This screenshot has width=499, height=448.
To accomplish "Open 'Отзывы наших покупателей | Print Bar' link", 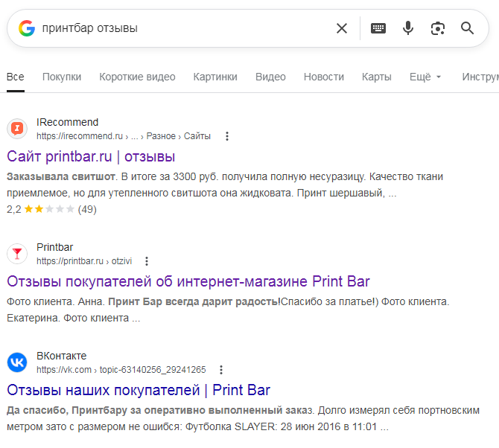I will coord(139,391).
